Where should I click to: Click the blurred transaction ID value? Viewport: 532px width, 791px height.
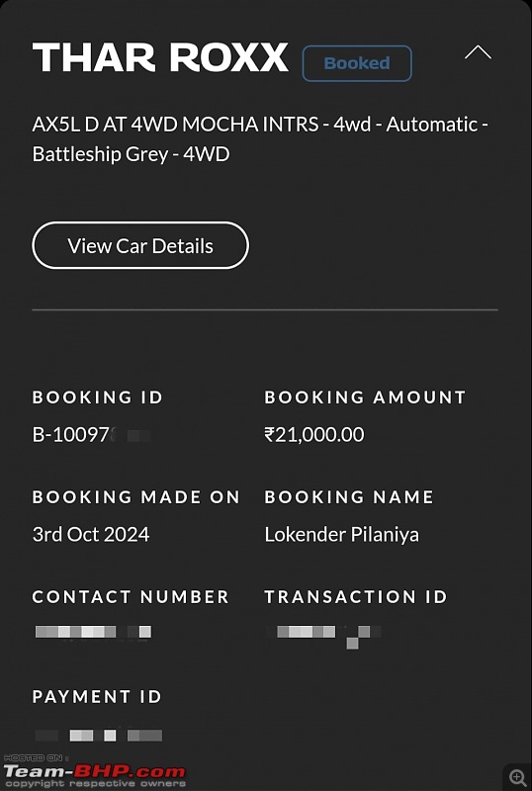[323, 634]
